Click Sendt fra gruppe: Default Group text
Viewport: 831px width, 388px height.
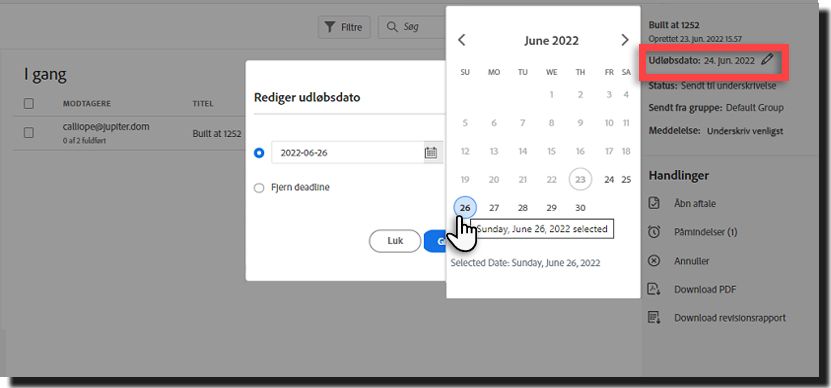[x=716, y=108]
